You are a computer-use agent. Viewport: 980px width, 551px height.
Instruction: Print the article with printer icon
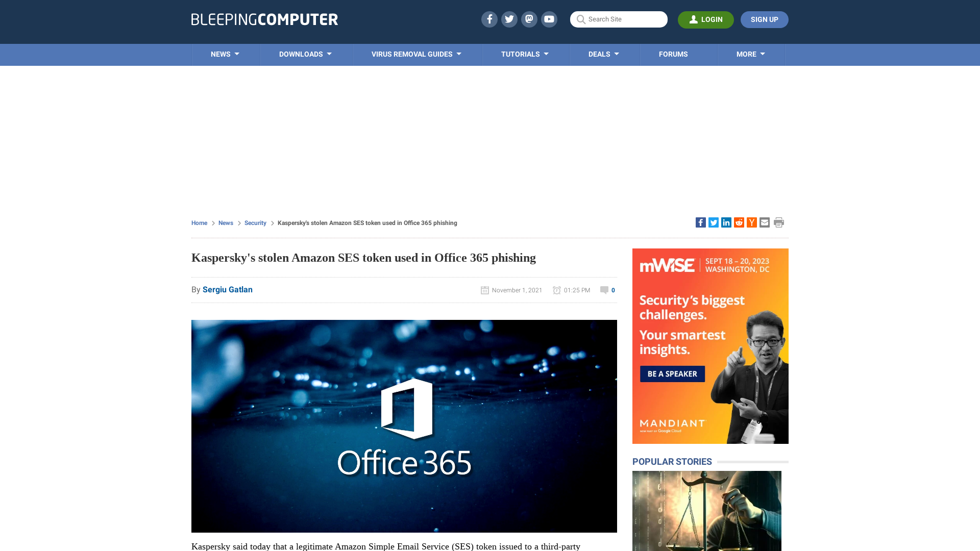[x=778, y=222]
